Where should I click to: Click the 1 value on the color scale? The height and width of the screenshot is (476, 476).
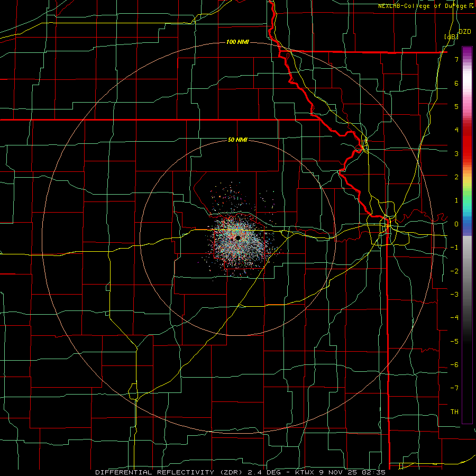click(456, 200)
